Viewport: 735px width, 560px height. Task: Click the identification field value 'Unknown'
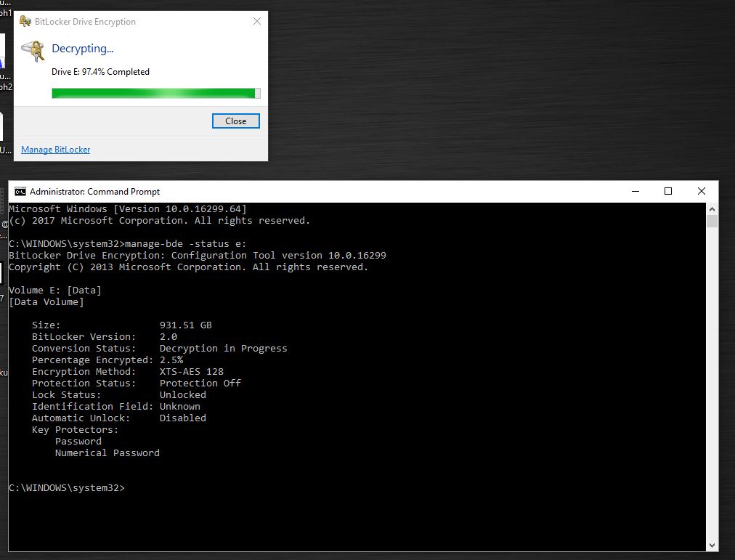pyautogui.click(x=180, y=406)
